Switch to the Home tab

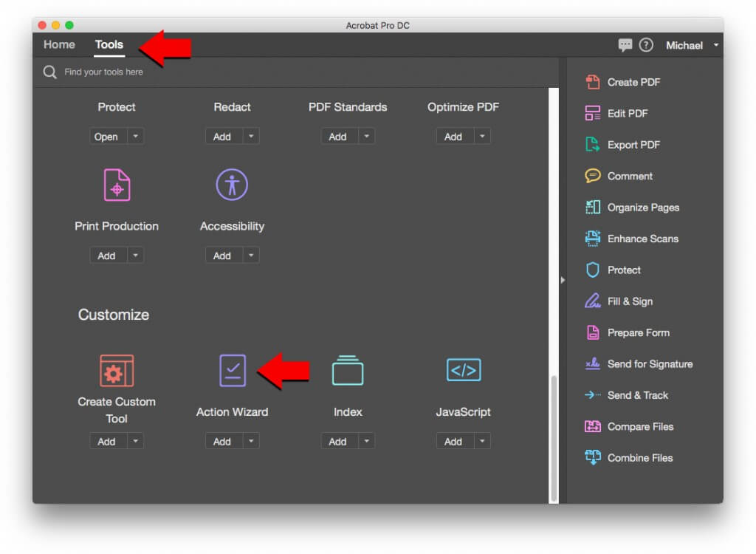(x=59, y=44)
